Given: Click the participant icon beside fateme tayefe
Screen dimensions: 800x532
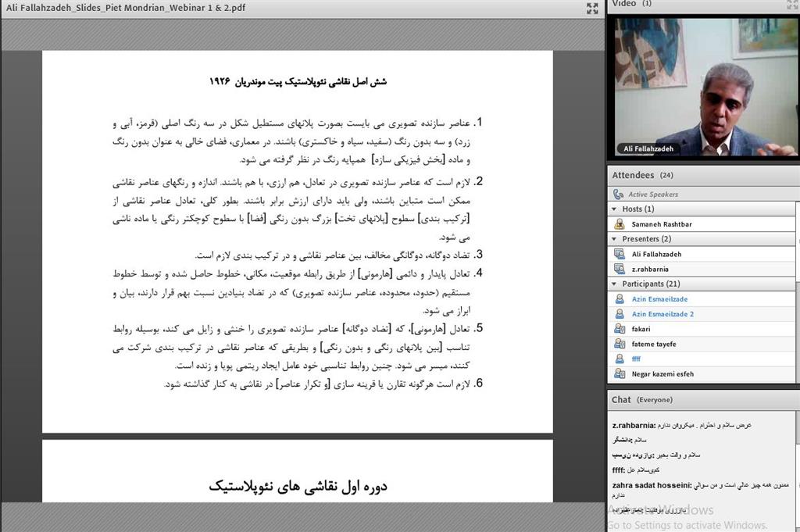Looking at the screenshot, I should point(620,344).
